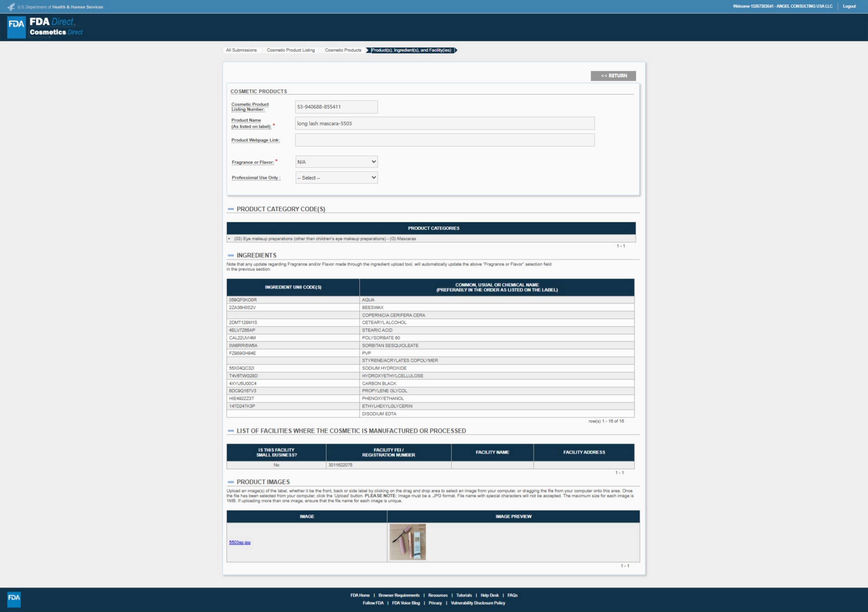Image resolution: width=868 pixels, height=612 pixels.
Task: Open the Fragrance or Flavor dropdown
Action: 336,162
